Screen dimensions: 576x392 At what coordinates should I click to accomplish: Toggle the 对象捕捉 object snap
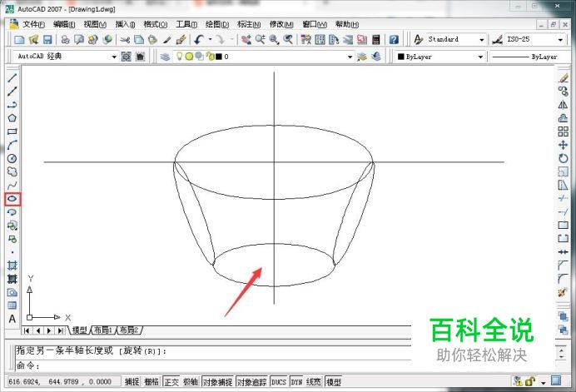point(217,382)
